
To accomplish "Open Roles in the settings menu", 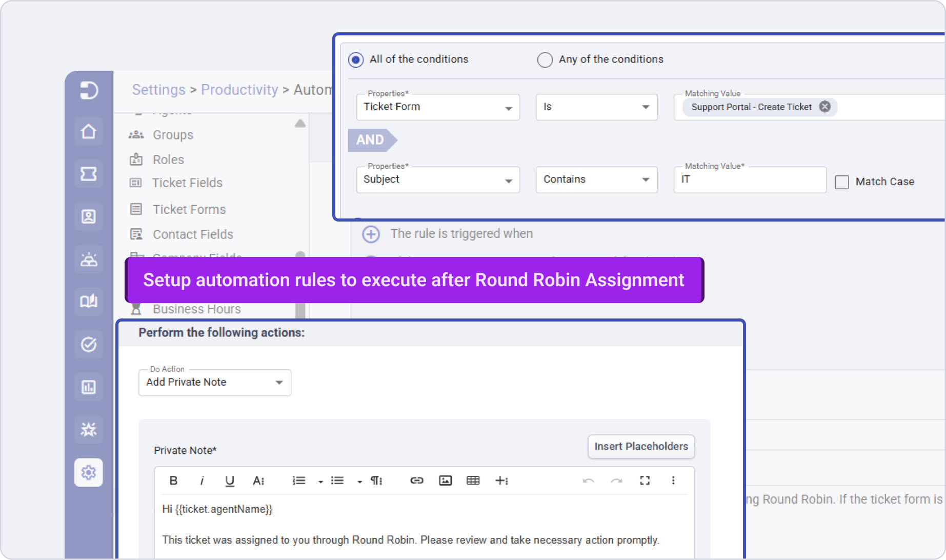I will (168, 159).
